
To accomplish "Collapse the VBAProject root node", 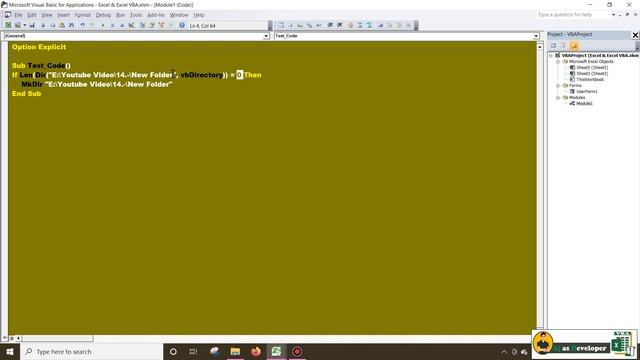I will 551,56.
